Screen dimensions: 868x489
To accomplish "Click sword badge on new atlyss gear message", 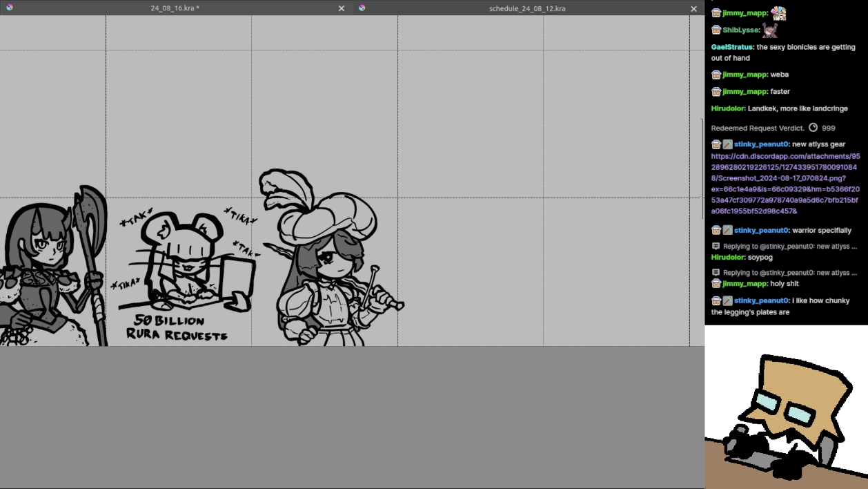I will tap(727, 144).
